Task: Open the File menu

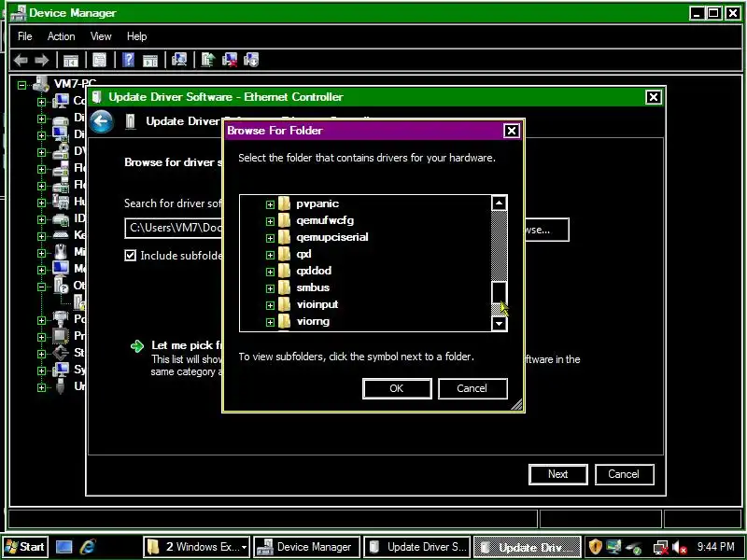Action: tap(25, 36)
